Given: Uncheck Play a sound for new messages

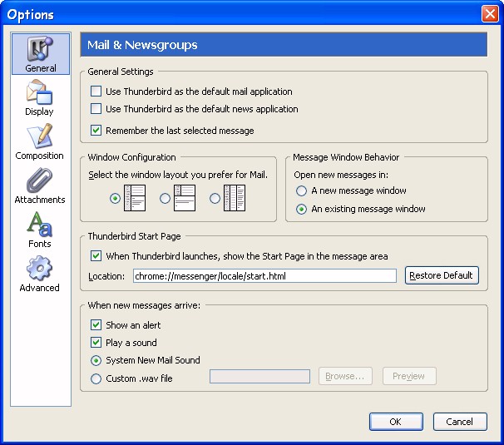Looking at the screenshot, I should [96, 342].
